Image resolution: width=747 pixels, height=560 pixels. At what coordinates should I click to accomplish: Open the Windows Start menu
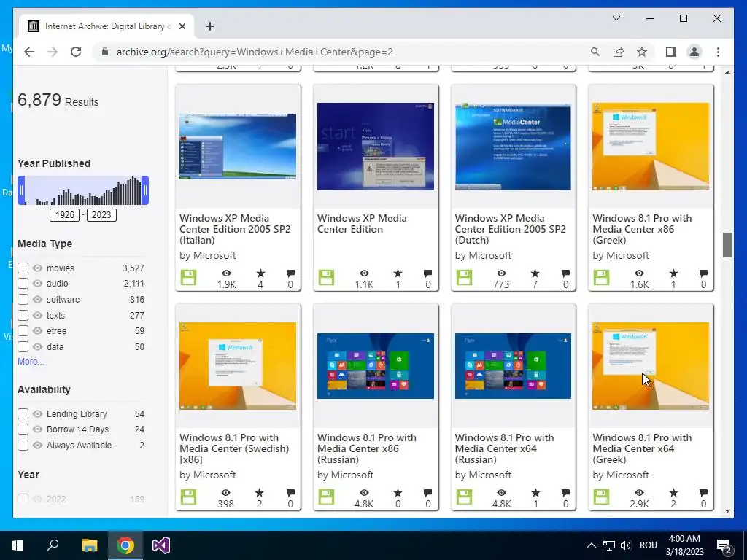tap(18, 545)
